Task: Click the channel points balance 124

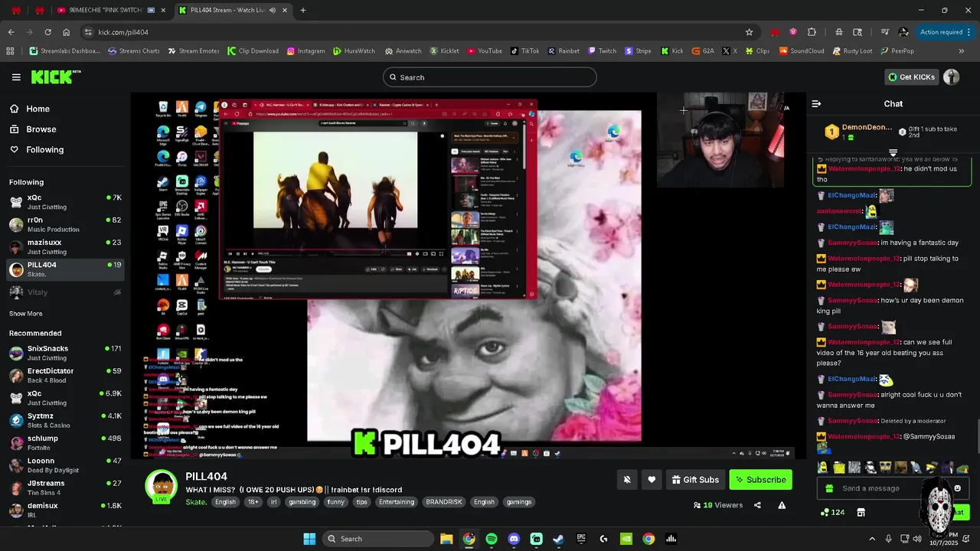Action: point(832,512)
